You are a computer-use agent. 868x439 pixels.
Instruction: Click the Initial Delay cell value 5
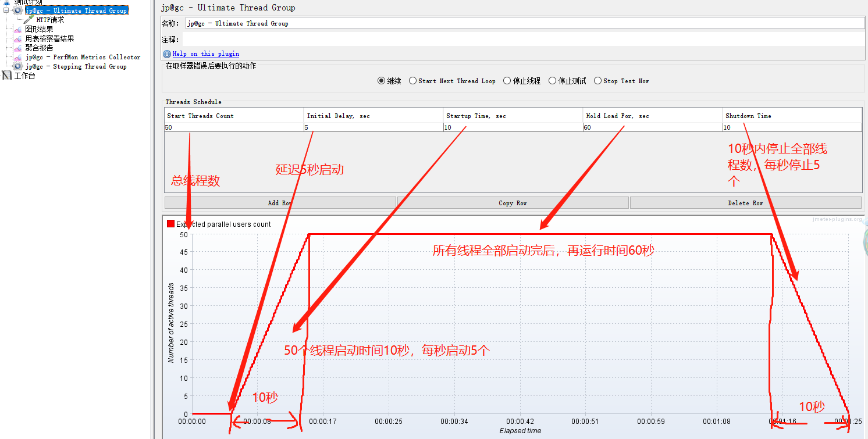(373, 127)
